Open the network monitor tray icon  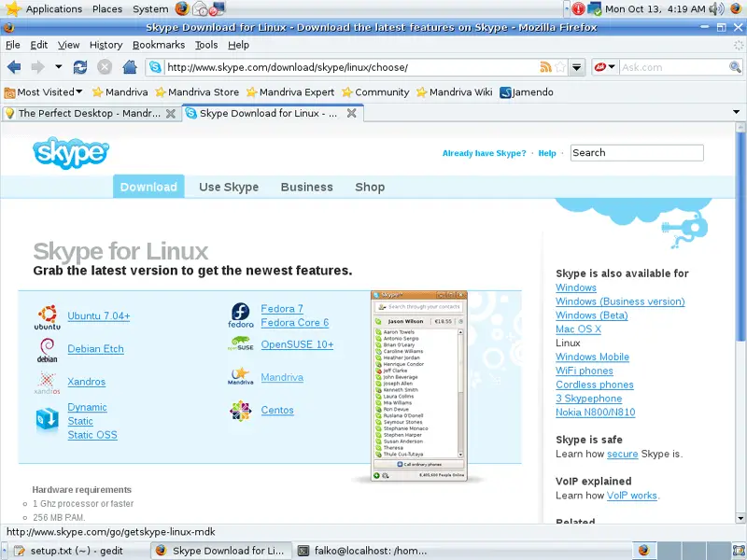point(594,8)
